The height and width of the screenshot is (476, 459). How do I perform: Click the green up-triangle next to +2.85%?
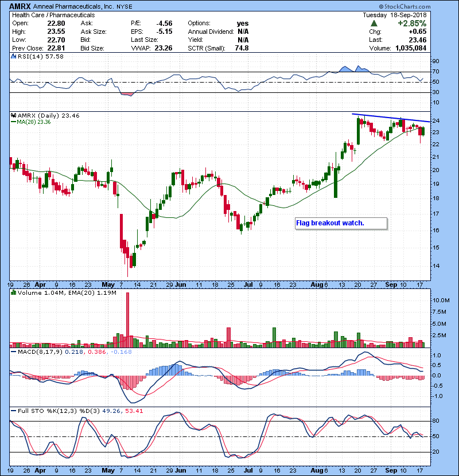(374, 24)
